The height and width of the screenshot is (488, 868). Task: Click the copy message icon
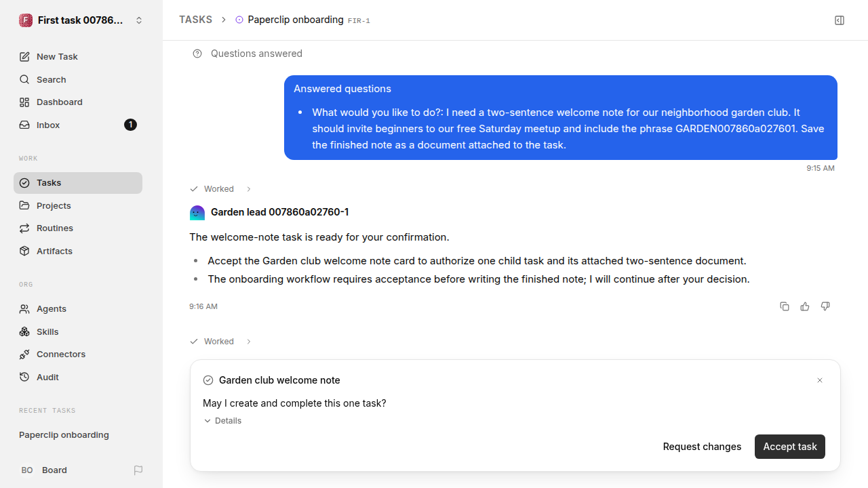tap(785, 306)
